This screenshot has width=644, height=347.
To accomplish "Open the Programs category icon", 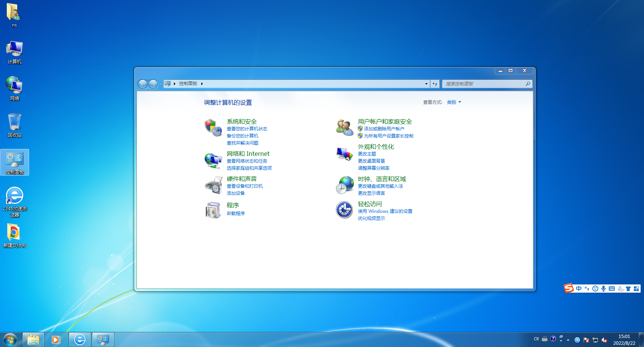I will pos(213,210).
